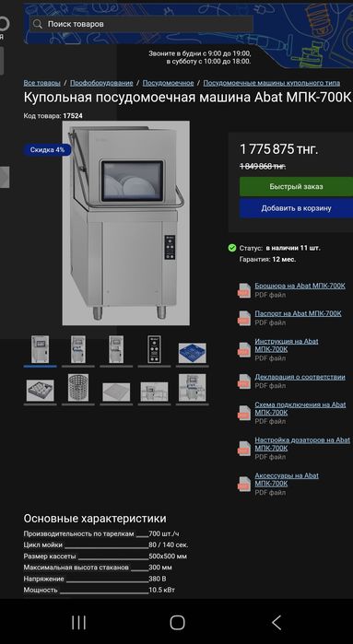
Task: Select the last thumbnail with tables
Action: [x=193, y=388]
